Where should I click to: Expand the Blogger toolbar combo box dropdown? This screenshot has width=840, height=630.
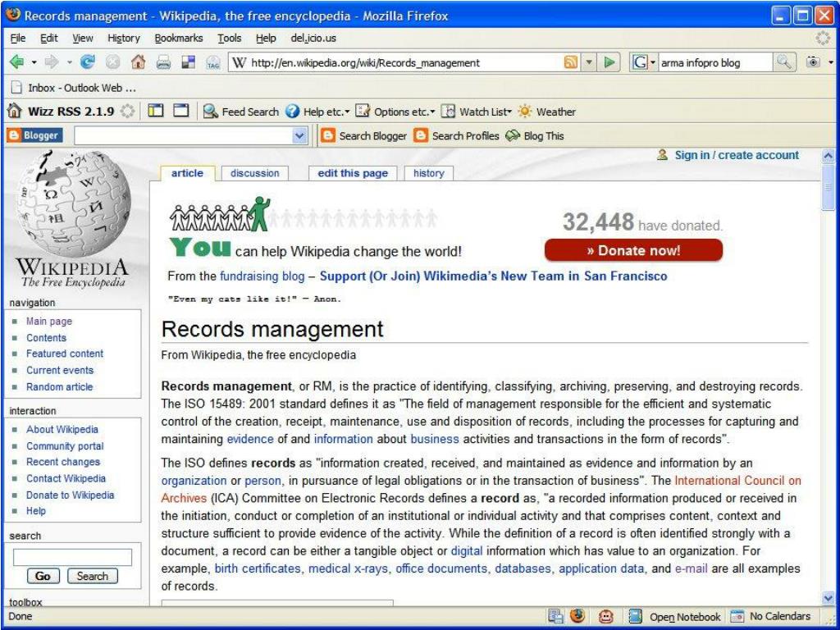[x=299, y=135]
